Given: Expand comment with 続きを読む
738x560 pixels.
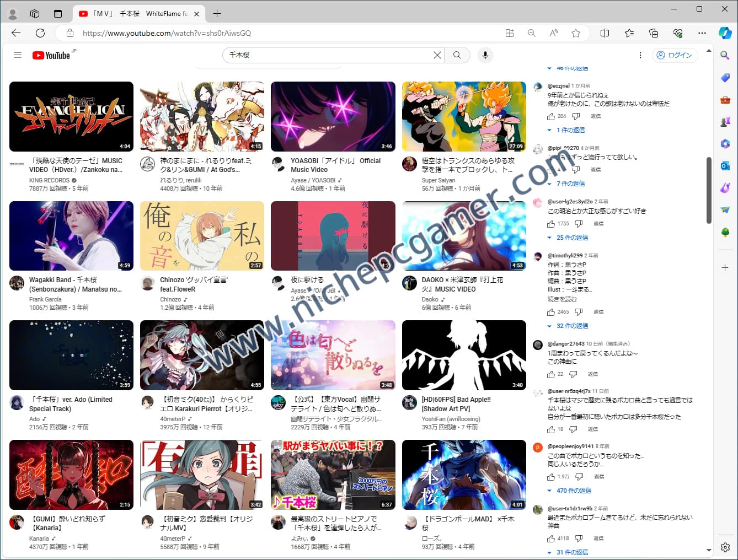Looking at the screenshot, I should tap(562, 299).
